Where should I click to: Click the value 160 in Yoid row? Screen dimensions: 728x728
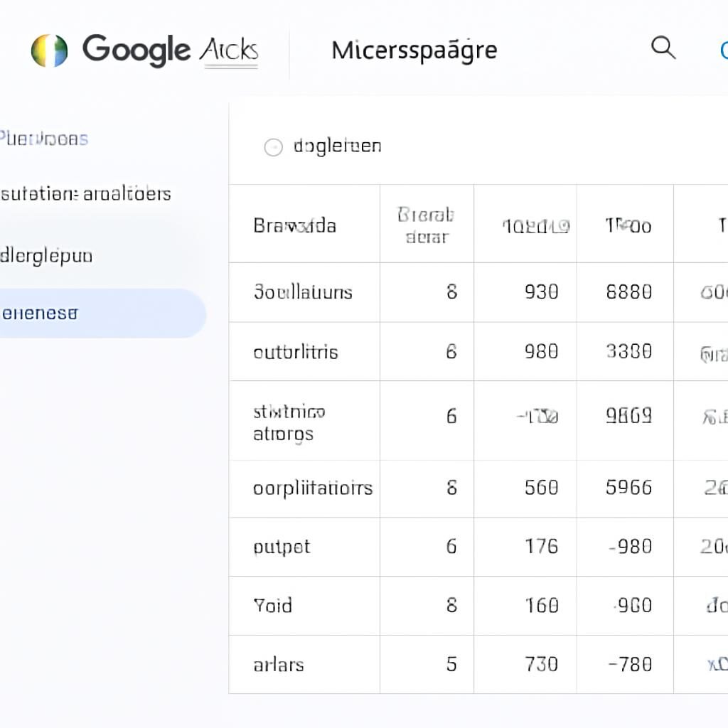point(541,606)
